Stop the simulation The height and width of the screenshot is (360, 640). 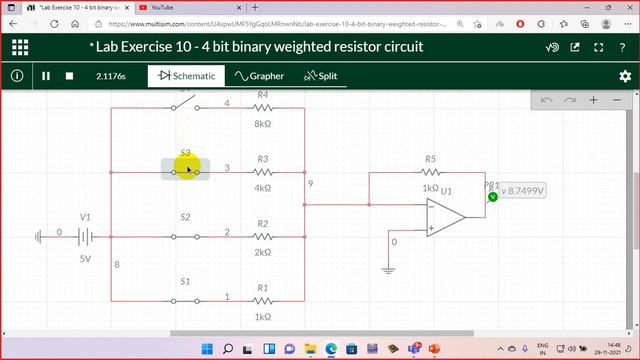pos(69,76)
